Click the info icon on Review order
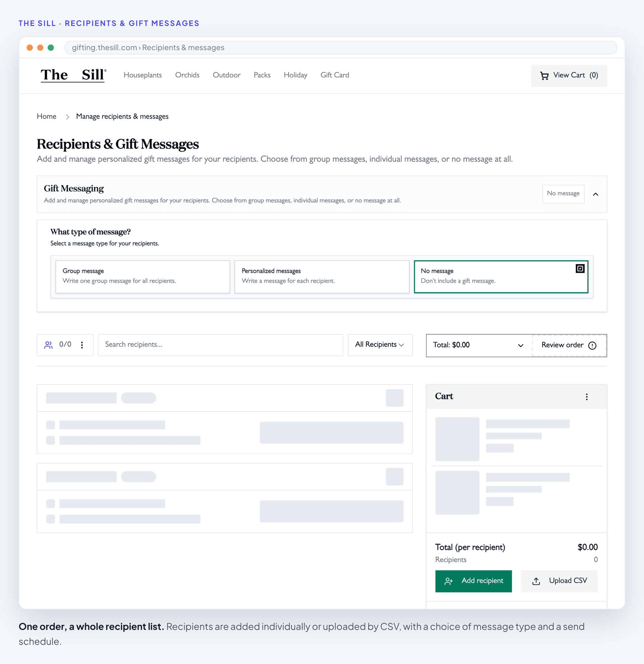The image size is (644, 664). 592,345
